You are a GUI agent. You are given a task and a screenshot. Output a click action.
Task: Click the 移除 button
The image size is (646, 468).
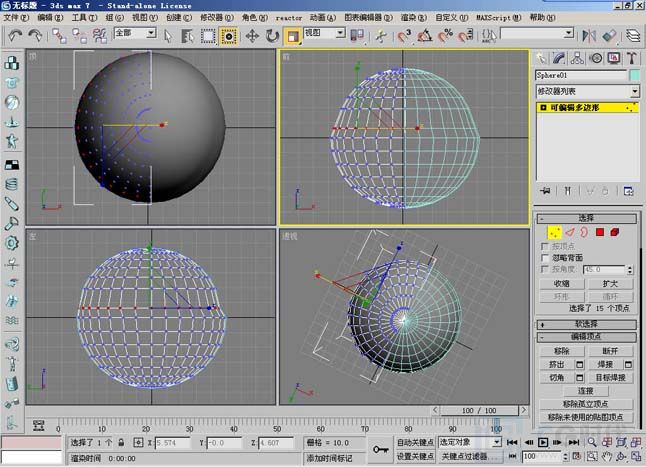[x=562, y=351]
